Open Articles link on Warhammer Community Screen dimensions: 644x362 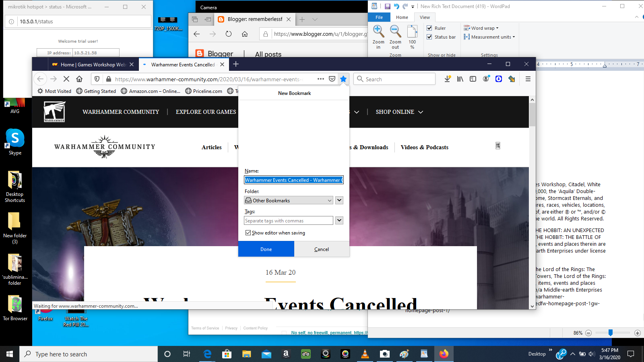point(212,147)
